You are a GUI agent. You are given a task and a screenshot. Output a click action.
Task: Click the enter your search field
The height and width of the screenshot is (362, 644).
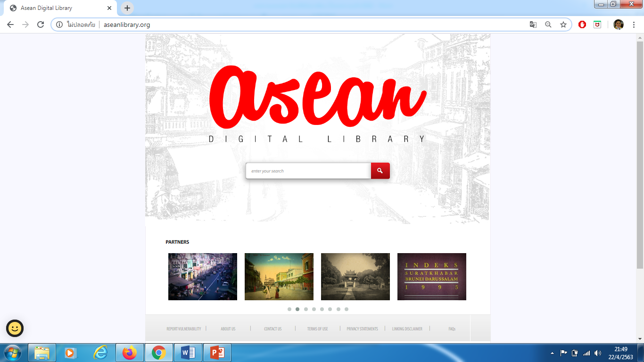(308, 171)
